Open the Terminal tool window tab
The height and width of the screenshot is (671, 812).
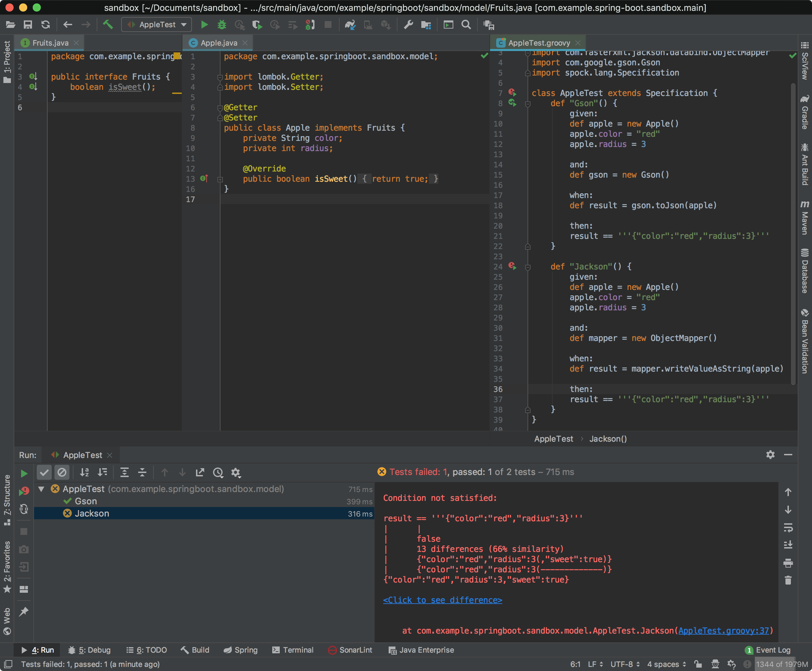point(293,650)
